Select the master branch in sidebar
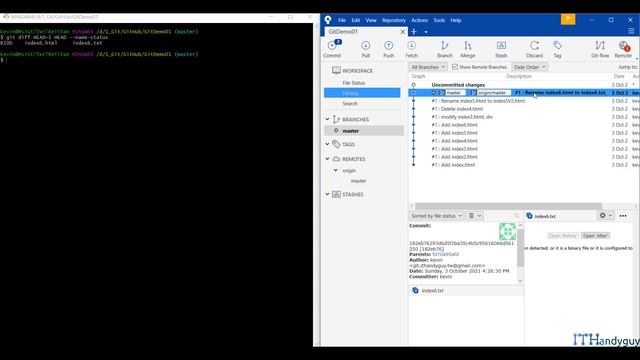Screen dimensions: 640x360 coord(364,131)
